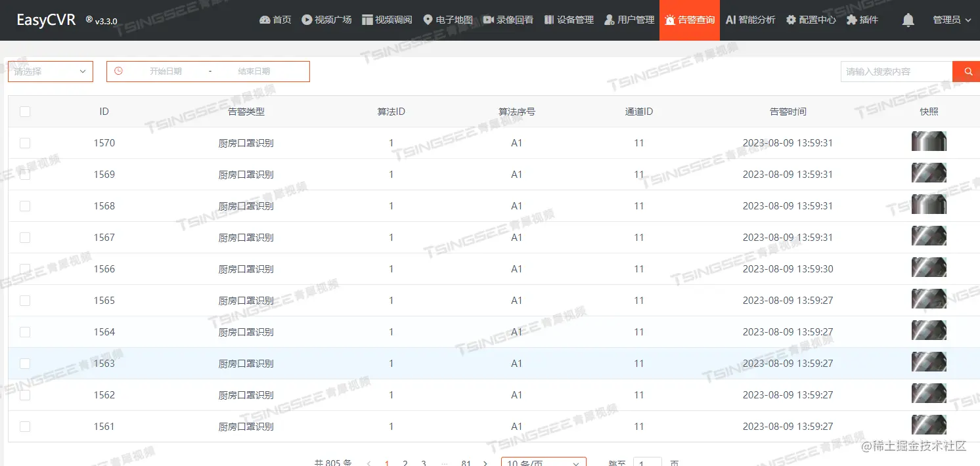Go to page 2 in pagination
This screenshot has width=980, height=466.
405,463
